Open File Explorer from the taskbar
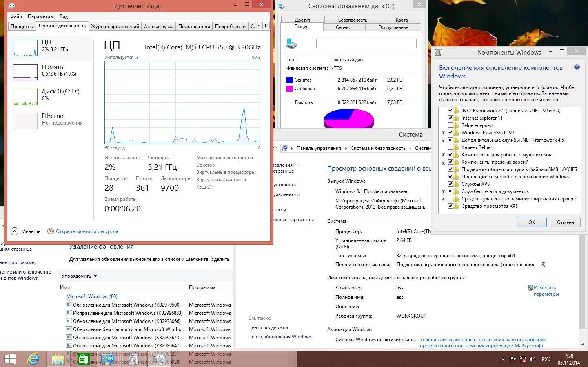Viewport: 588px width, 367px height. point(58,359)
